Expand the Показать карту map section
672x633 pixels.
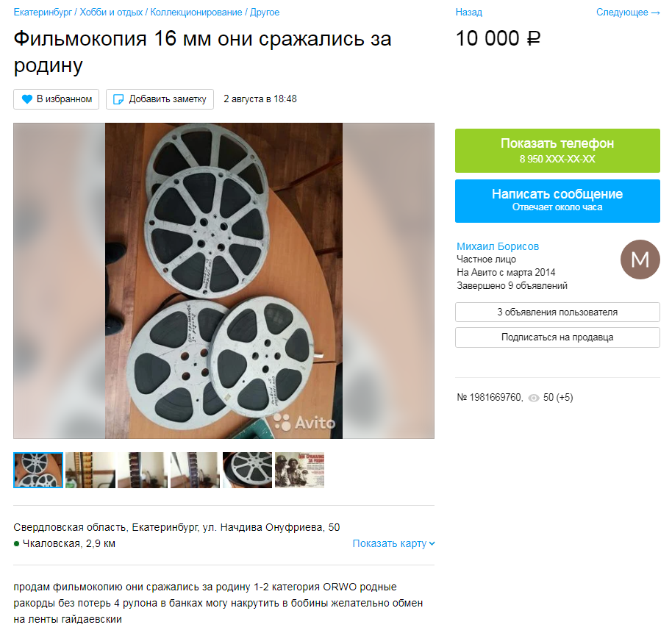(x=393, y=543)
